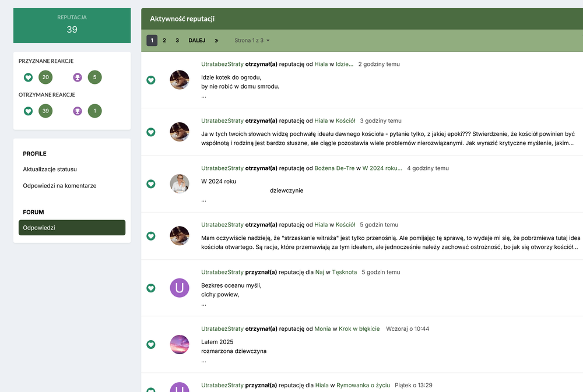Screen dimensions: 583x392
Task: Open Aktualizacje statusu in profile menu
Action: (50, 169)
